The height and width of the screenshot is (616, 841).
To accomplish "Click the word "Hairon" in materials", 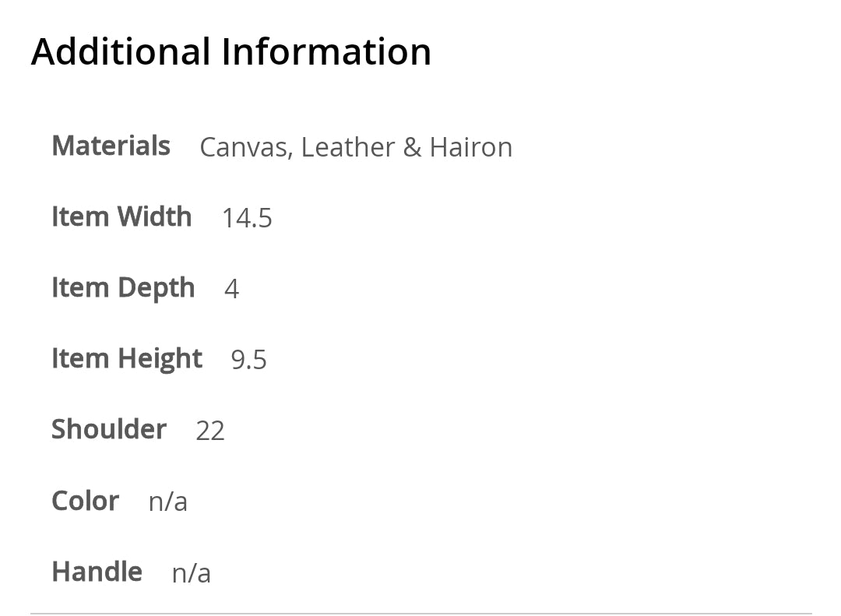I will pos(471,148).
